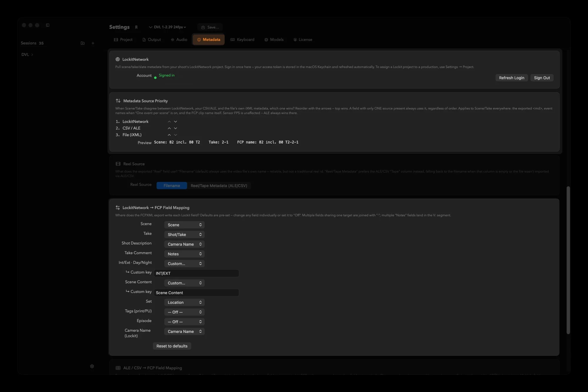
Task: Open the Shot Description mapping dropdown
Action: 184,244
